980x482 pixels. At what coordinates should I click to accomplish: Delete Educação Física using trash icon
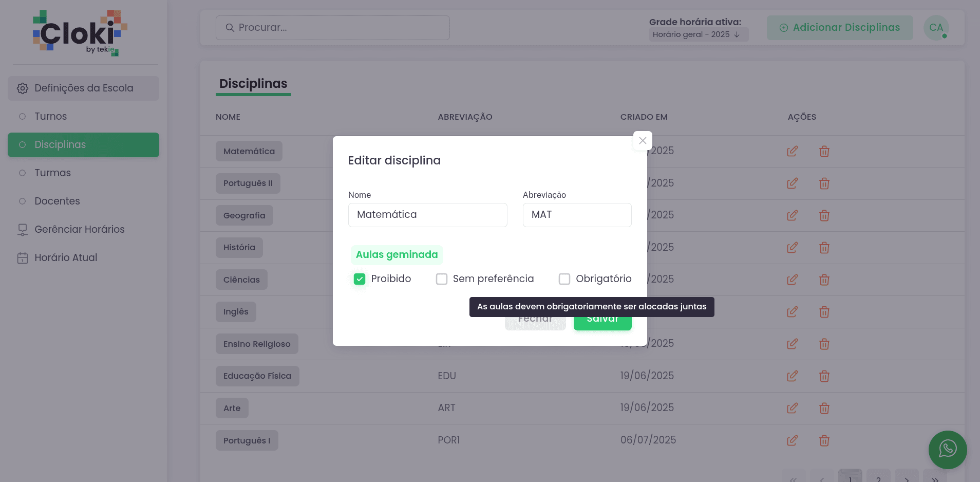tap(824, 376)
